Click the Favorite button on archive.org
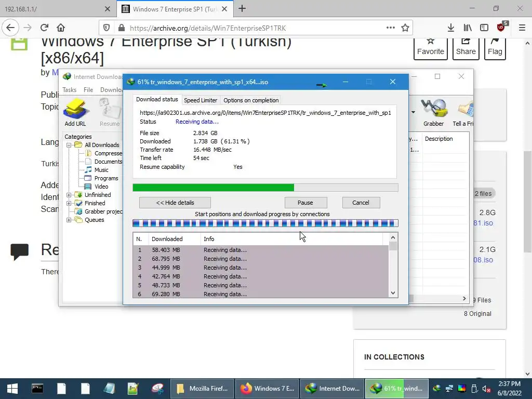 (431, 49)
